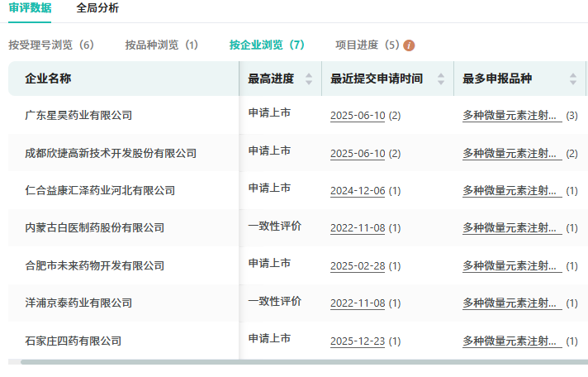Sort by 最多申报品种 column arrows

point(573,79)
